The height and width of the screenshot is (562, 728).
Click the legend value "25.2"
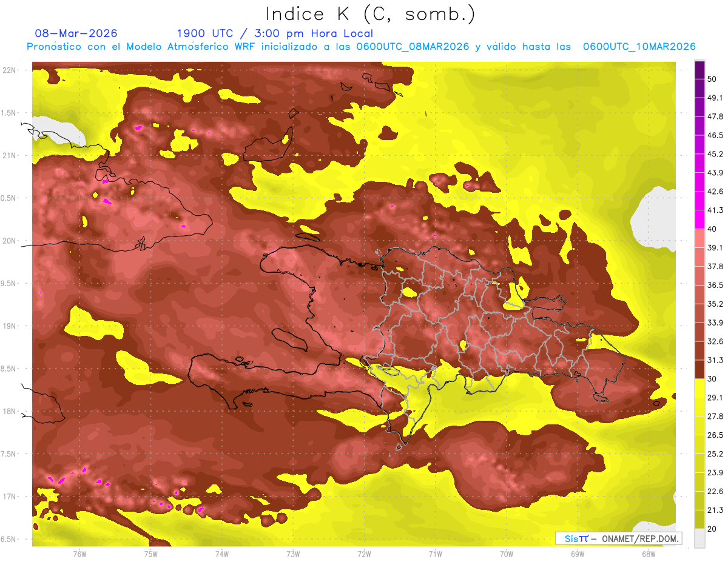pos(715,454)
